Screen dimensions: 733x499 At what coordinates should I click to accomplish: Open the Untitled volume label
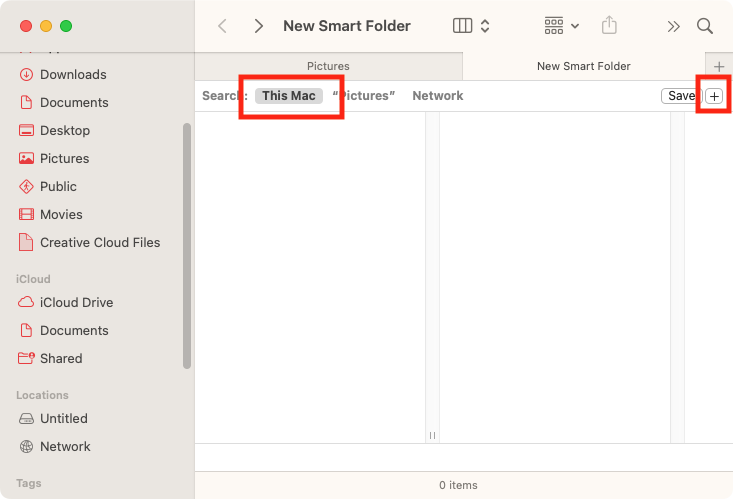[64, 419]
